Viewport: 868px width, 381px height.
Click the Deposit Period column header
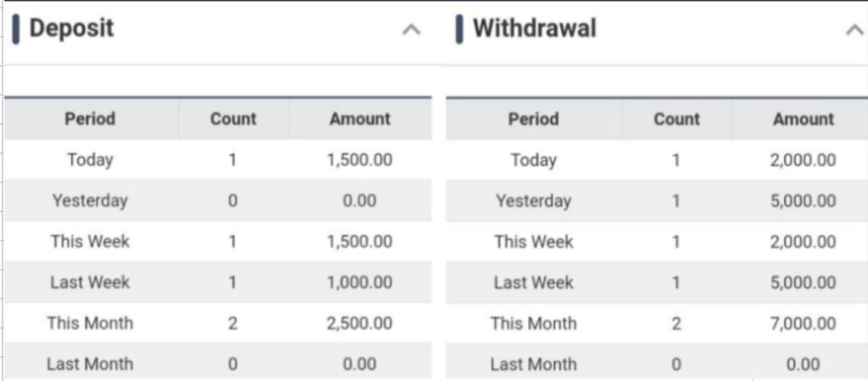coord(90,119)
